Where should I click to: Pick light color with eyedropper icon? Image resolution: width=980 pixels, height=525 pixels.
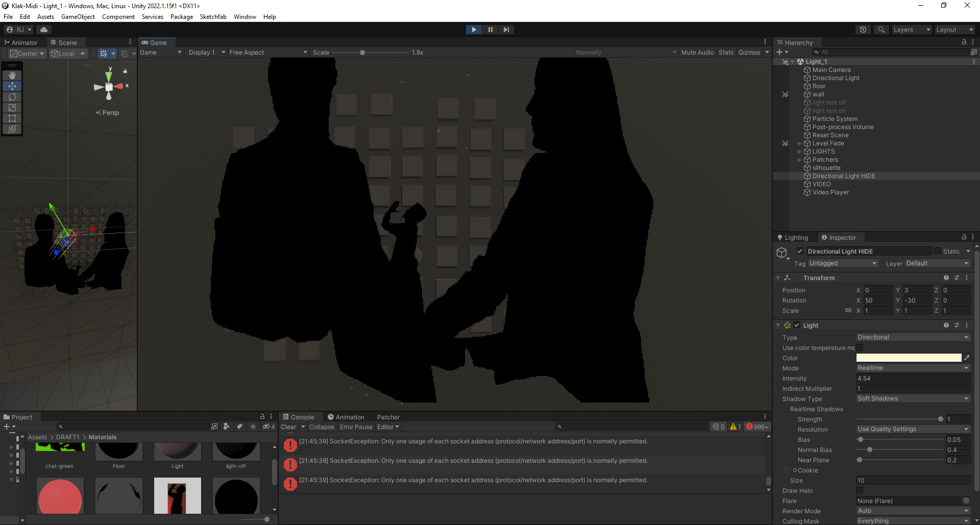(967, 358)
